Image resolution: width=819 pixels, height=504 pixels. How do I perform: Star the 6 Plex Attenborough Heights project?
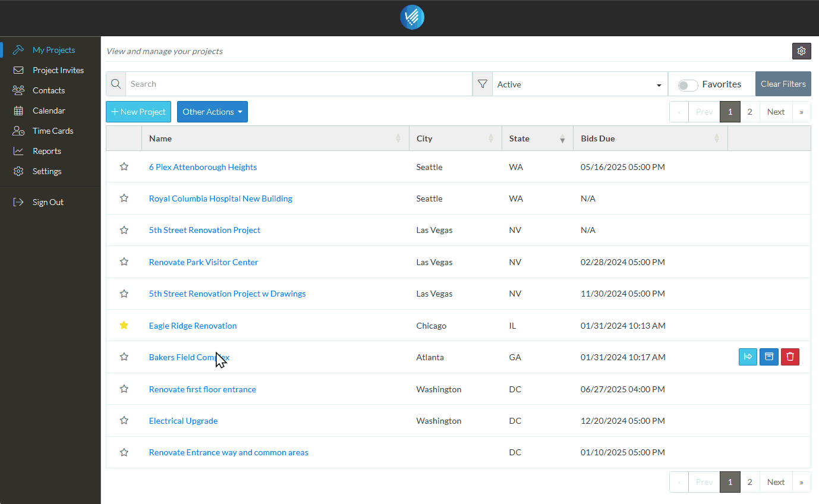(x=124, y=166)
